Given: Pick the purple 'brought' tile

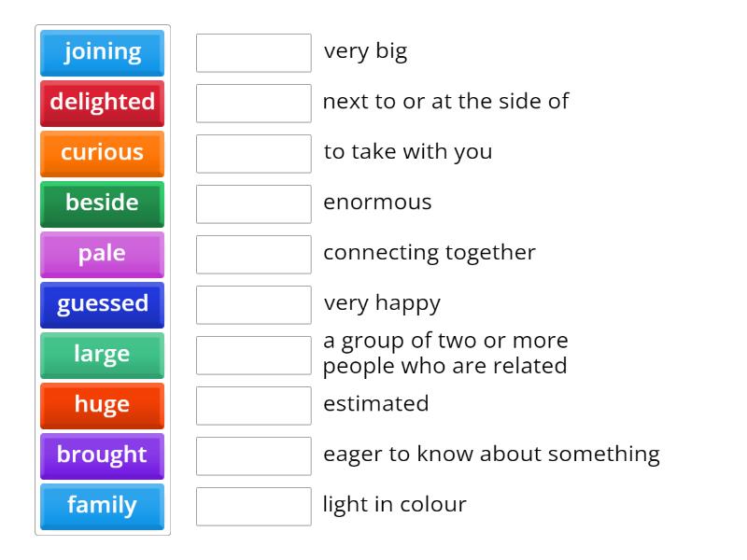Looking at the screenshot, I should click(x=101, y=455).
